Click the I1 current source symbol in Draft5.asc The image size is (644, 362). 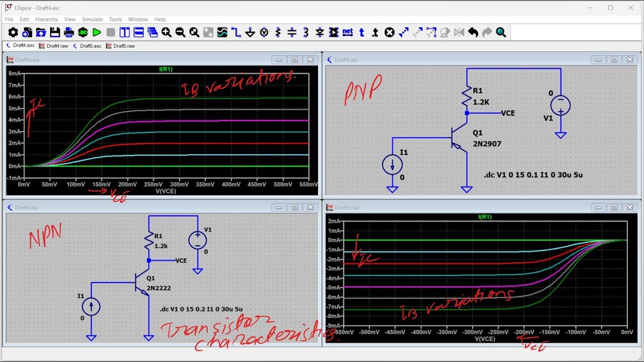pyautogui.click(x=392, y=164)
